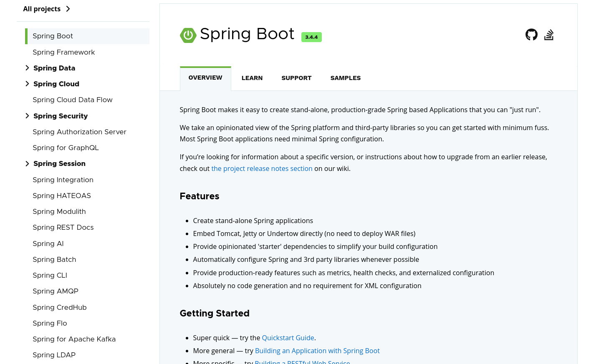Screen dimensions: 614x364
Task: Select Spring REST Docs
Action: point(63,227)
